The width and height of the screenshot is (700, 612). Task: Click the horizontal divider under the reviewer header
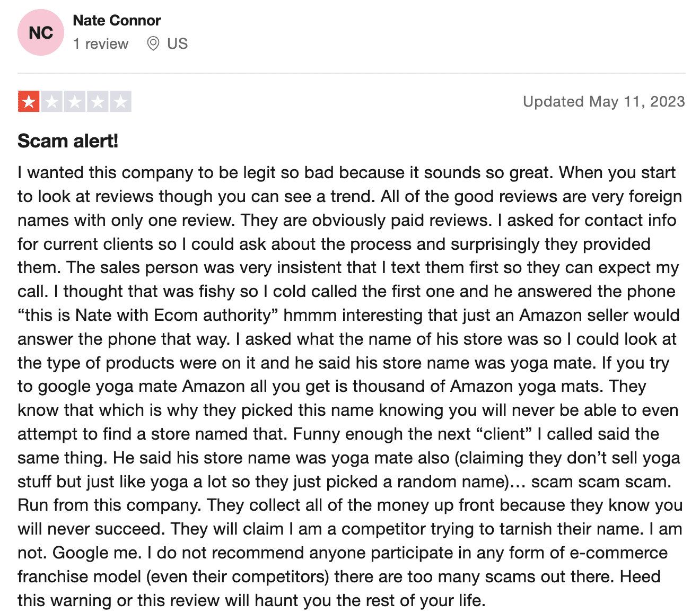pos(351,73)
